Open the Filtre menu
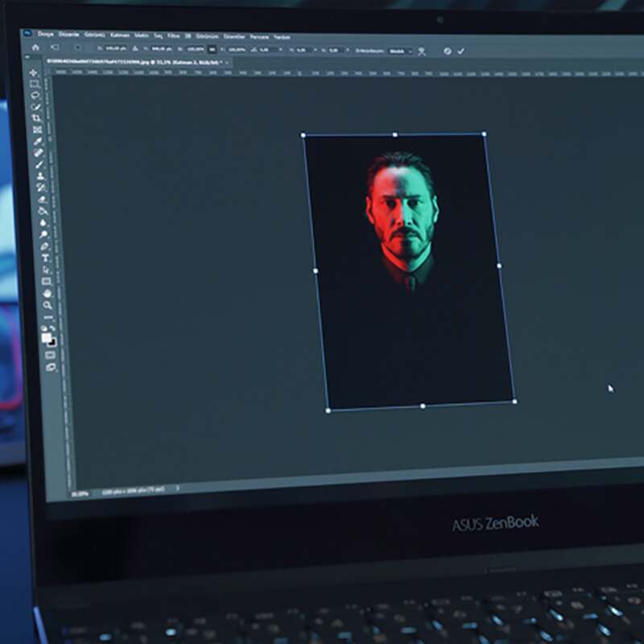The image size is (644, 644). tap(173, 36)
